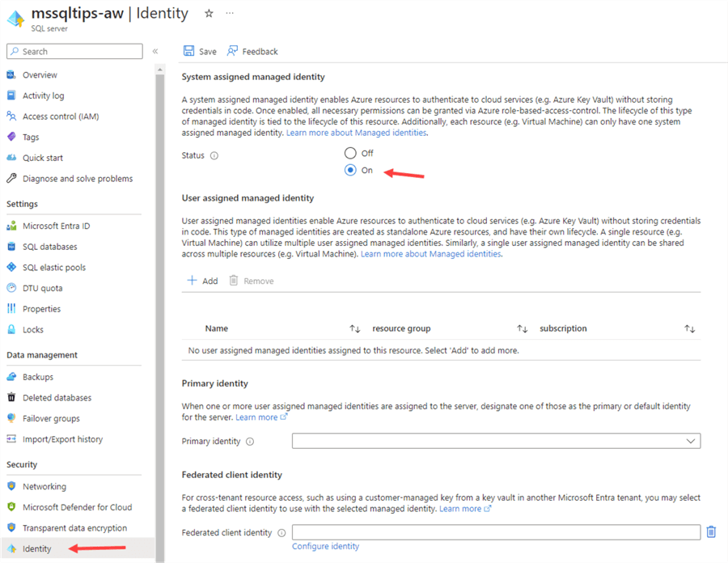728x563 pixels.
Task: Click the Diagnose and solve problems wrench icon
Action: [x=11, y=178]
